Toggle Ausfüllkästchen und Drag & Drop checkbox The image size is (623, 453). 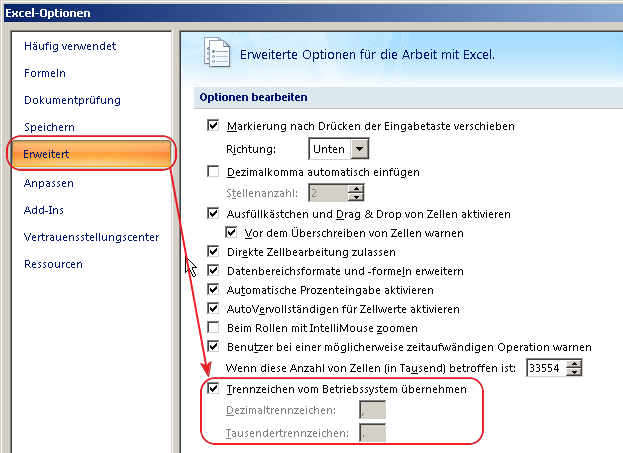(213, 214)
